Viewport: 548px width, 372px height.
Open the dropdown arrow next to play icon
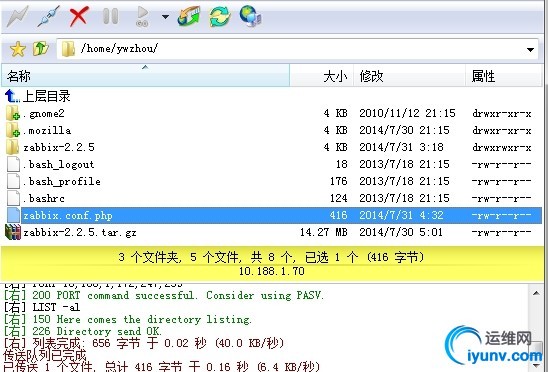(165, 16)
